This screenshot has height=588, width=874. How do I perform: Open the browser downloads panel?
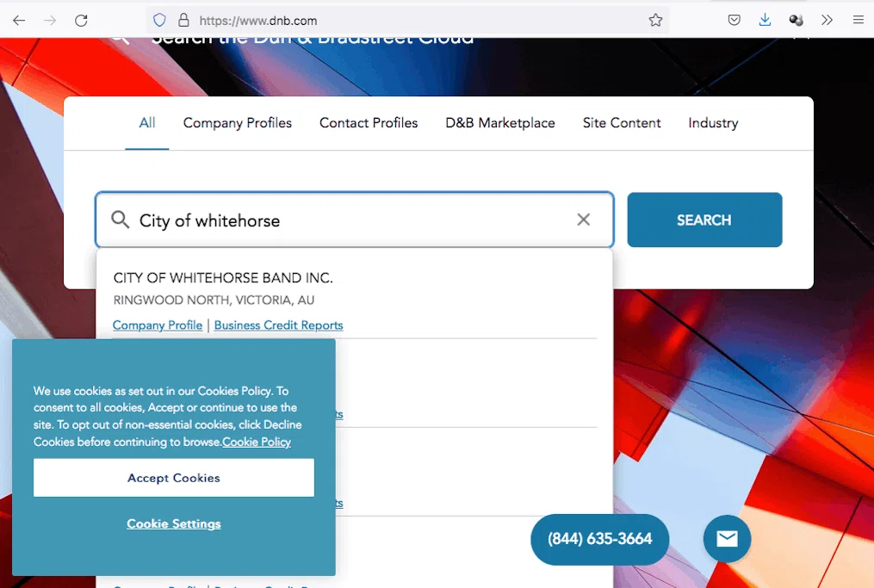coord(765,21)
